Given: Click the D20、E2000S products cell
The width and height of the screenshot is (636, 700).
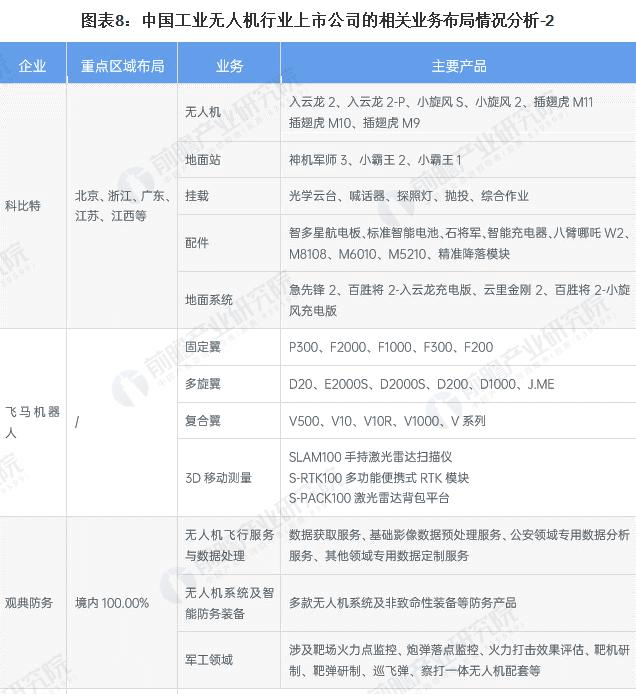Looking at the screenshot, I should tap(458, 384).
